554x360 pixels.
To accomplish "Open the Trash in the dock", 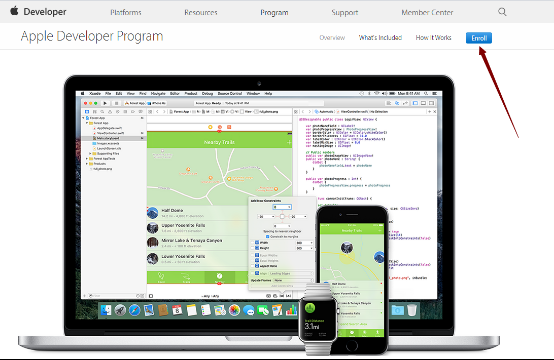I will 412,310.
